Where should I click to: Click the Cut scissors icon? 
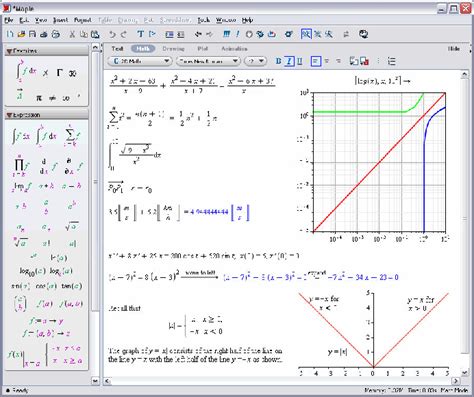click(72, 34)
